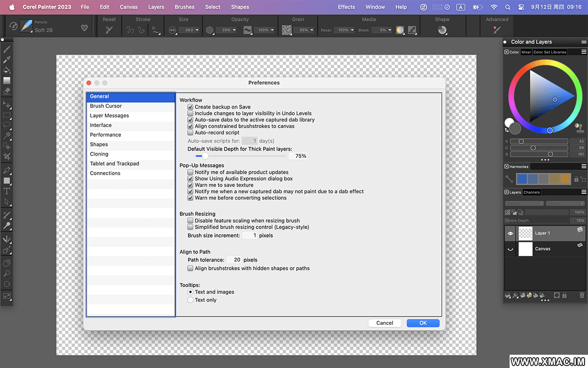Select the Eraser tool in the toolbox

click(x=7, y=91)
